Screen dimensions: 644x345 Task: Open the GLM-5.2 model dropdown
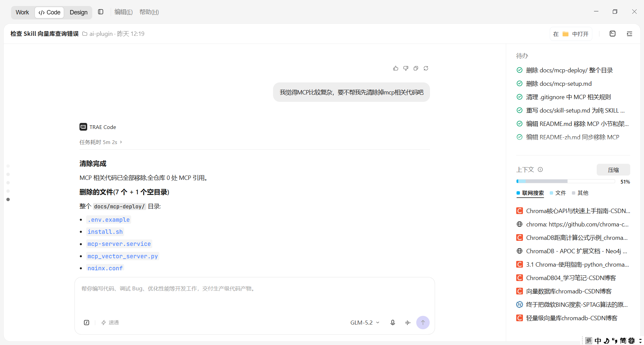coord(365,323)
